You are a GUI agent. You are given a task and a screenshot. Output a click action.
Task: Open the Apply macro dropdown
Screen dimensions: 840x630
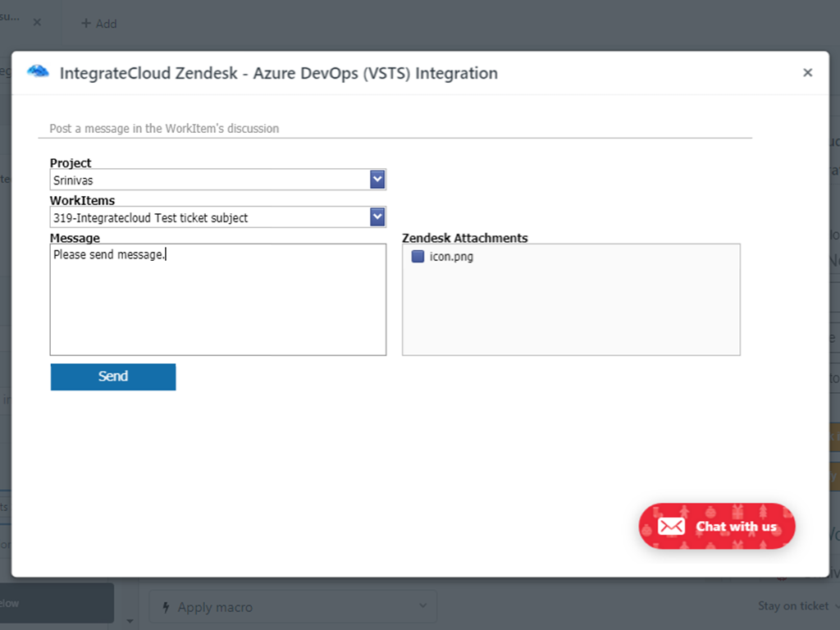click(x=291, y=607)
